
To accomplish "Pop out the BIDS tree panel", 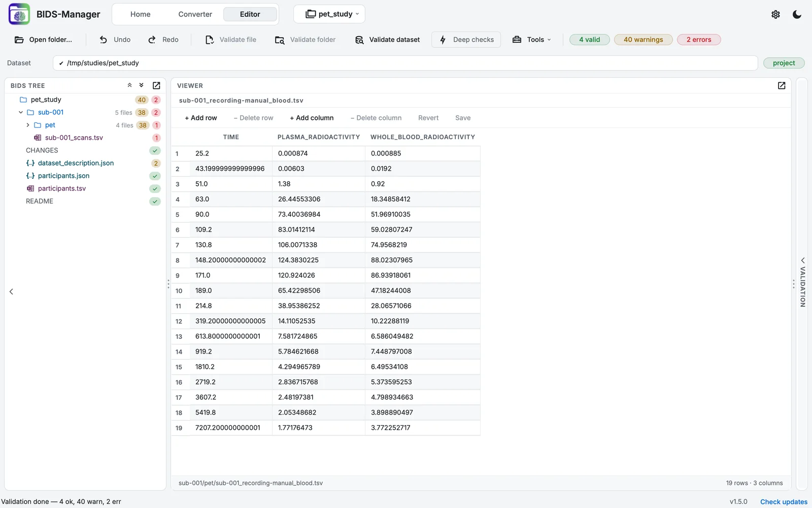I will [156, 85].
